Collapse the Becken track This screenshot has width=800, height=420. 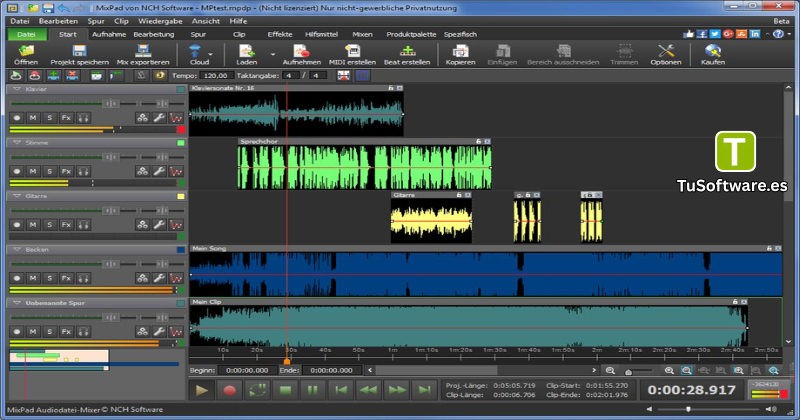[16, 250]
